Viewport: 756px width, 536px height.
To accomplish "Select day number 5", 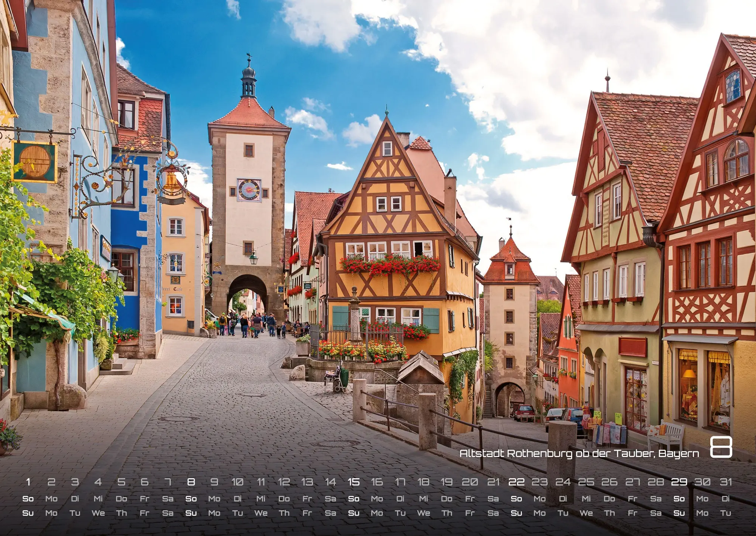I will [x=121, y=482].
